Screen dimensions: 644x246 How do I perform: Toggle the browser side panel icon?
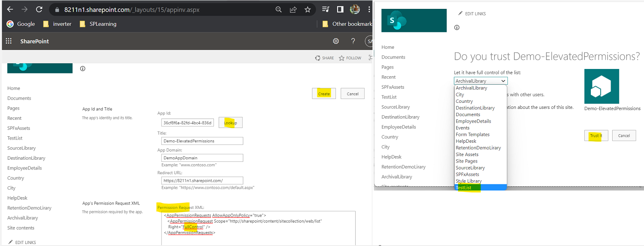tap(340, 9)
